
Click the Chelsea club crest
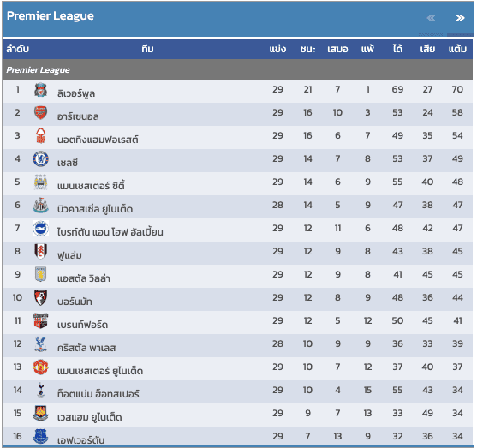(x=40, y=158)
